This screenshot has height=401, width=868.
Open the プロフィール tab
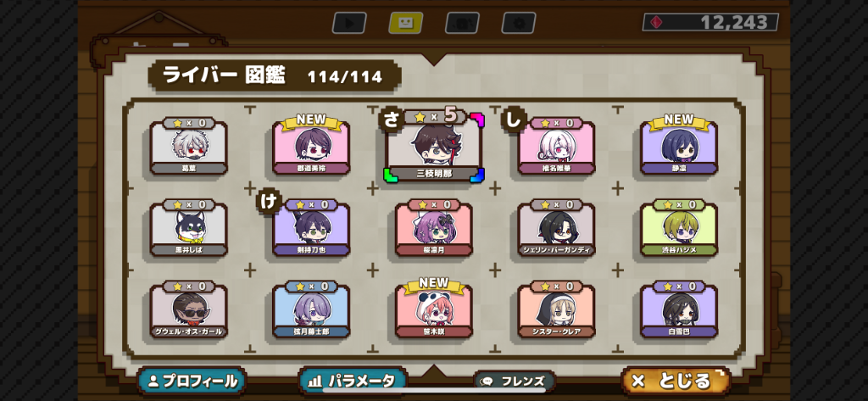click(192, 381)
